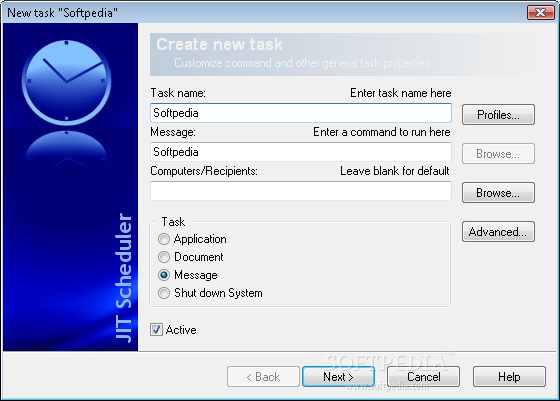Open the Profiles dialog

point(498,115)
